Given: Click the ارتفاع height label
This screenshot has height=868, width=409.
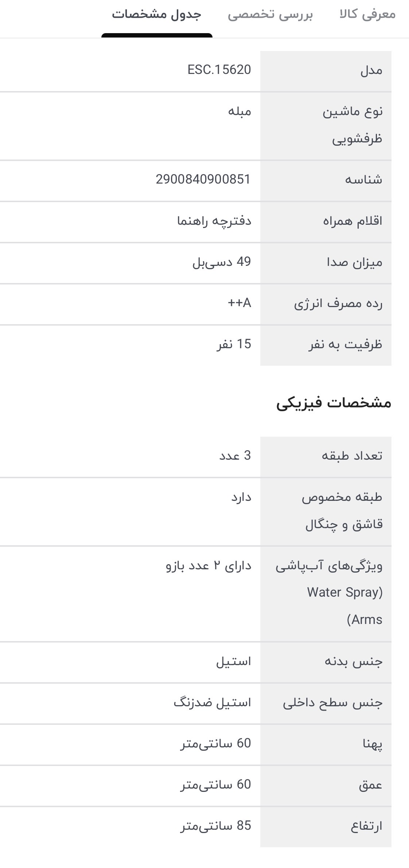Looking at the screenshot, I should 366,826.
